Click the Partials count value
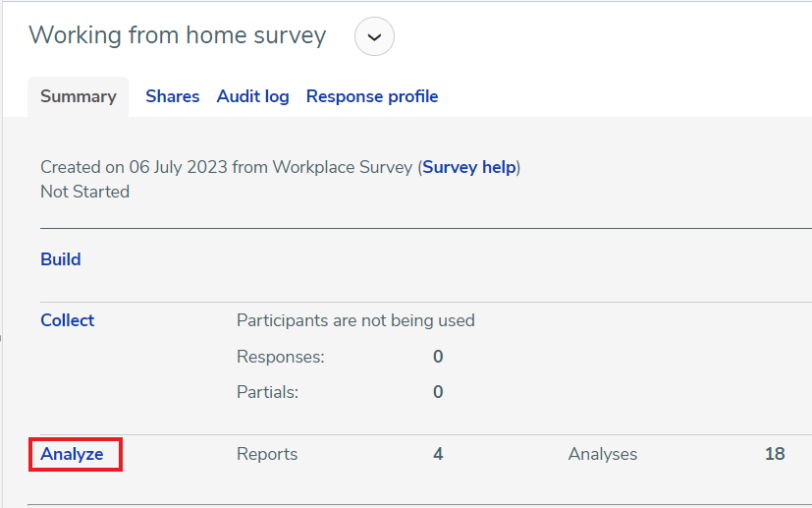Image resolution: width=812 pixels, height=508 pixels. click(438, 392)
